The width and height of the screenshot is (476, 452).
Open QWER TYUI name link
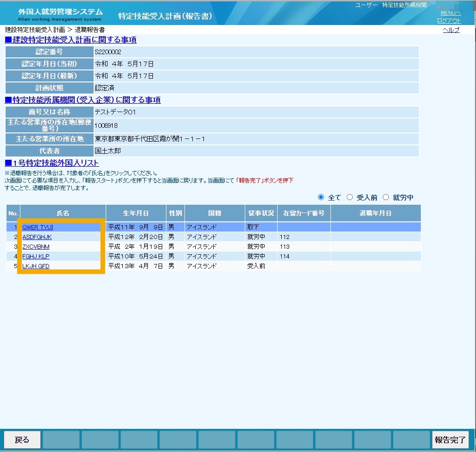(x=38, y=227)
